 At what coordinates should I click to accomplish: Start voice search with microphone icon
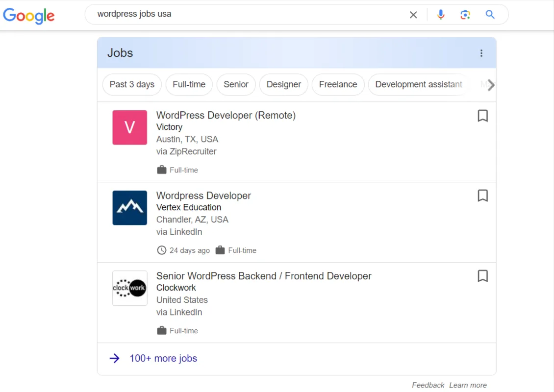pyautogui.click(x=441, y=15)
